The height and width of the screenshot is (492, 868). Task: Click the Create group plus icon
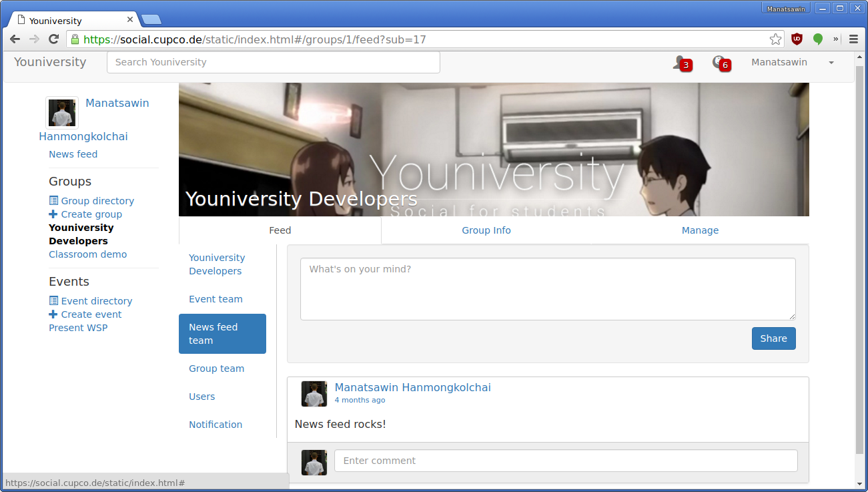click(53, 214)
